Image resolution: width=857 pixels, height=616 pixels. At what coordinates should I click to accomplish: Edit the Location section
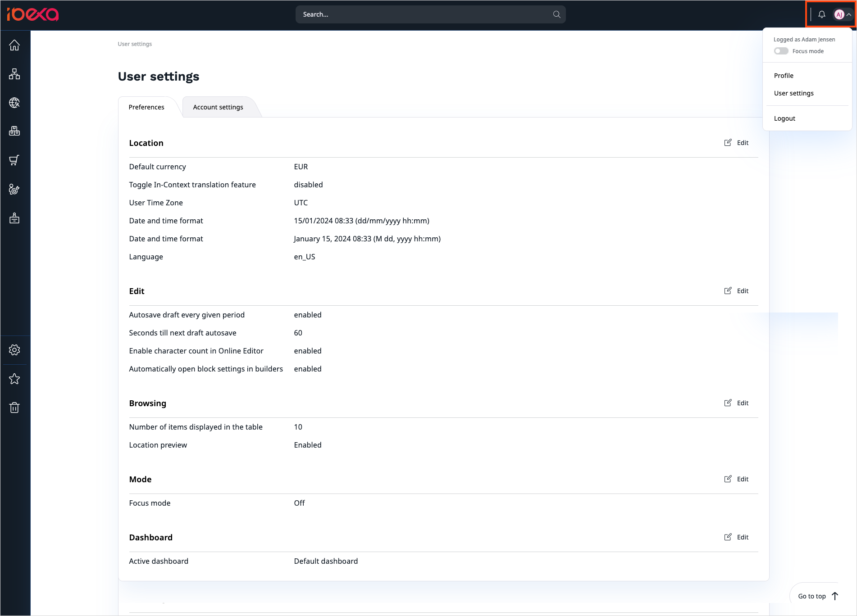pyautogui.click(x=736, y=142)
